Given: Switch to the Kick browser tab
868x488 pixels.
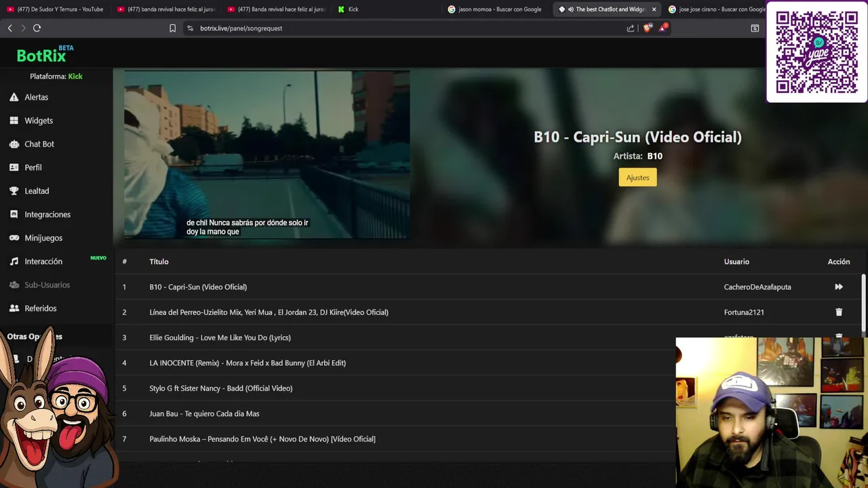Looking at the screenshot, I should pos(387,9).
